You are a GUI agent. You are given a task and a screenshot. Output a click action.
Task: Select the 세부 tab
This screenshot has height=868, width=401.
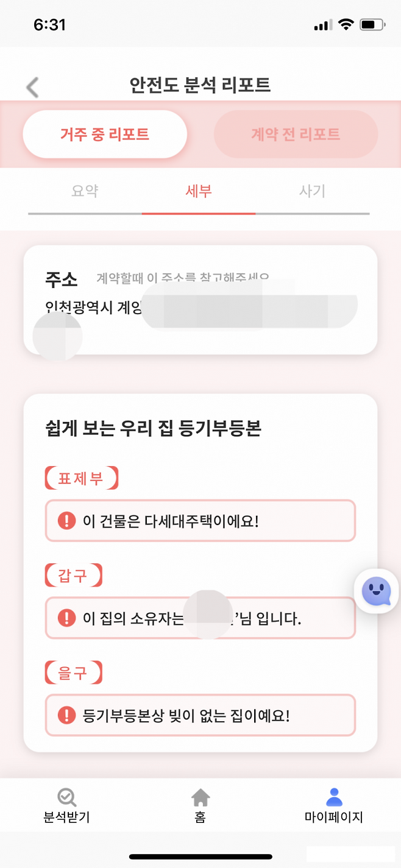(199, 191)
